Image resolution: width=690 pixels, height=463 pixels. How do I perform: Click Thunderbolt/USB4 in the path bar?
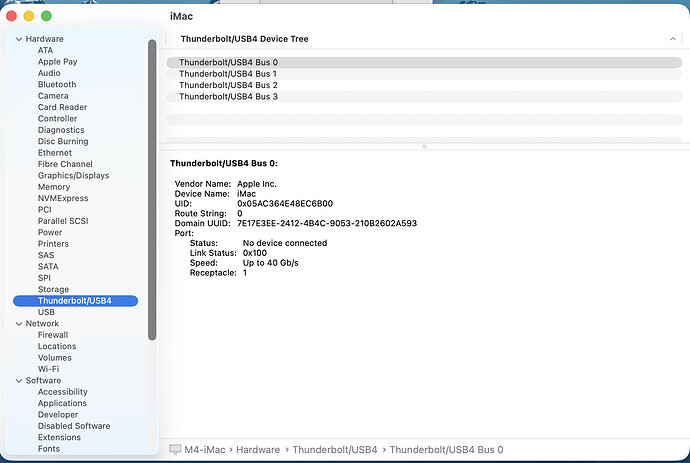pos(335,450)
